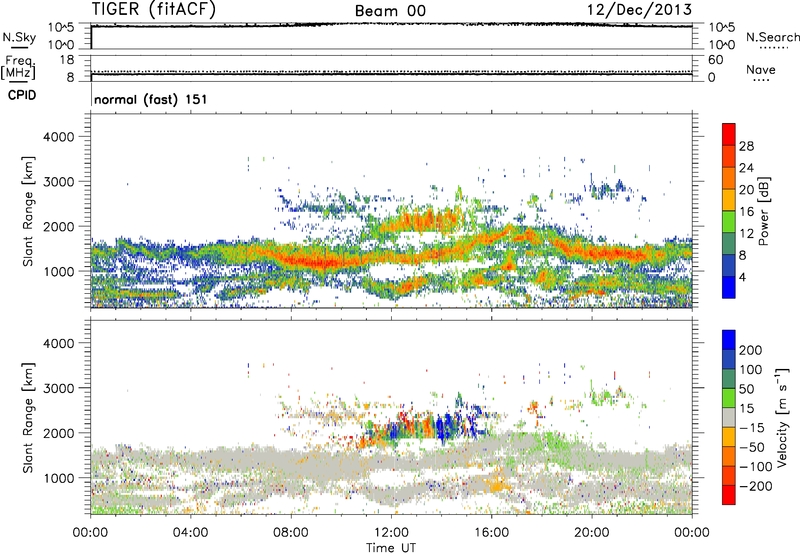Click the orange scatter patch at 2000 km power panel
Image resolution: width=800 pixels, height=554 pixels.
coord(426,220)
